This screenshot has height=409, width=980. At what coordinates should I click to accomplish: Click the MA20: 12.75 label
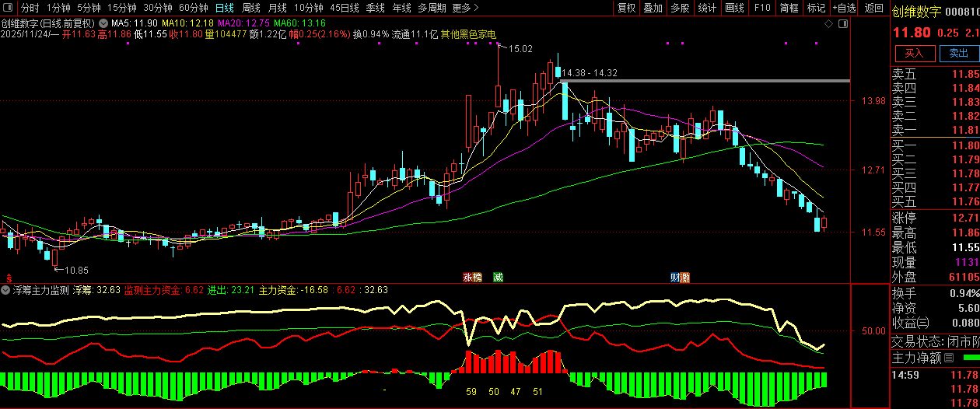pyautogui.click(x=243, y=23)
